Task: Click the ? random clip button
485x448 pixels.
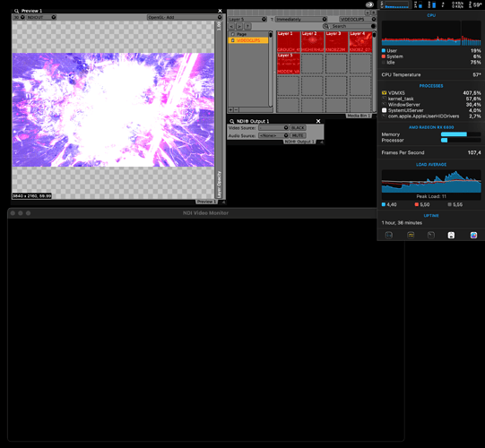Action: pos(247,27)
